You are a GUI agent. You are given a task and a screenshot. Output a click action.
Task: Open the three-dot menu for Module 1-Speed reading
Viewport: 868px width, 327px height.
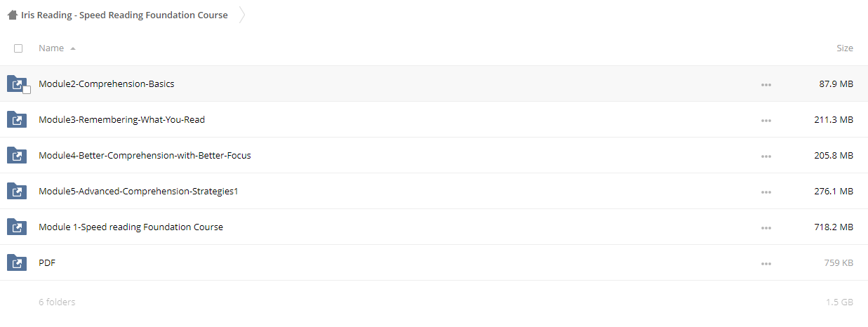coord(766,227)
